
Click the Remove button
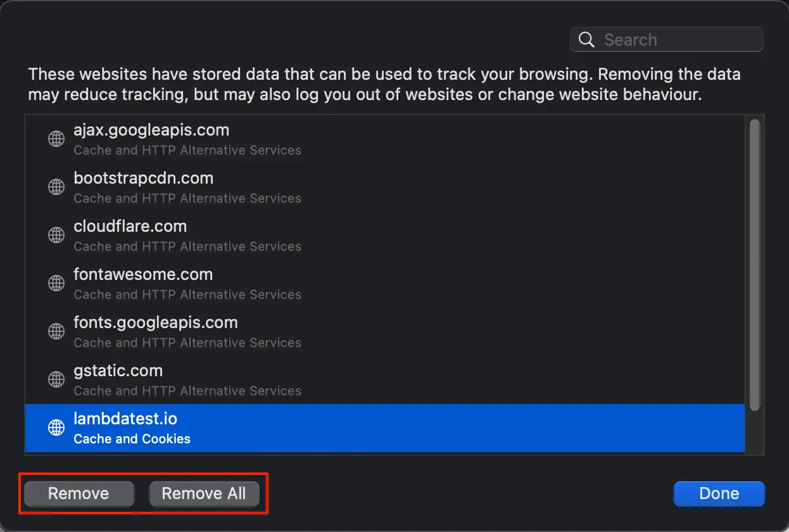point(78,493)
